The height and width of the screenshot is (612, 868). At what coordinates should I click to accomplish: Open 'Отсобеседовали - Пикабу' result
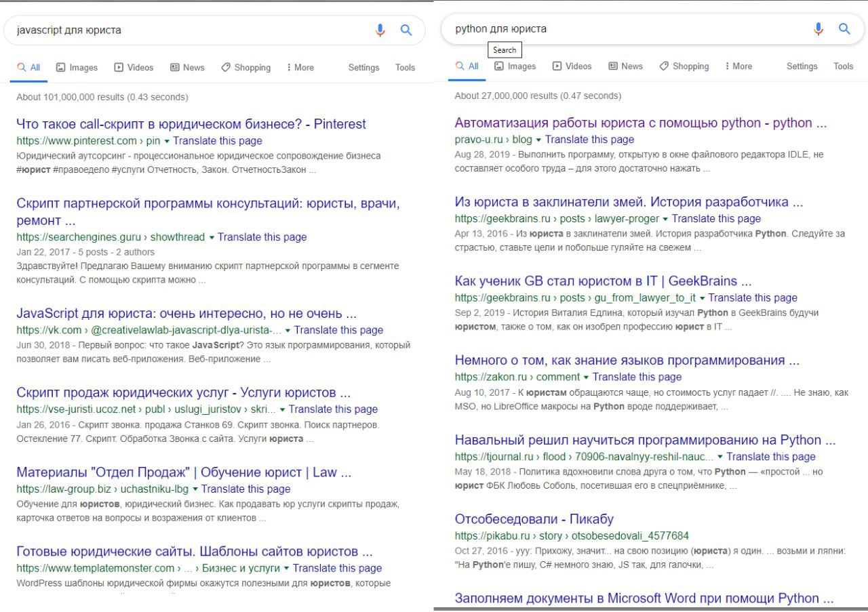point(534,519)
